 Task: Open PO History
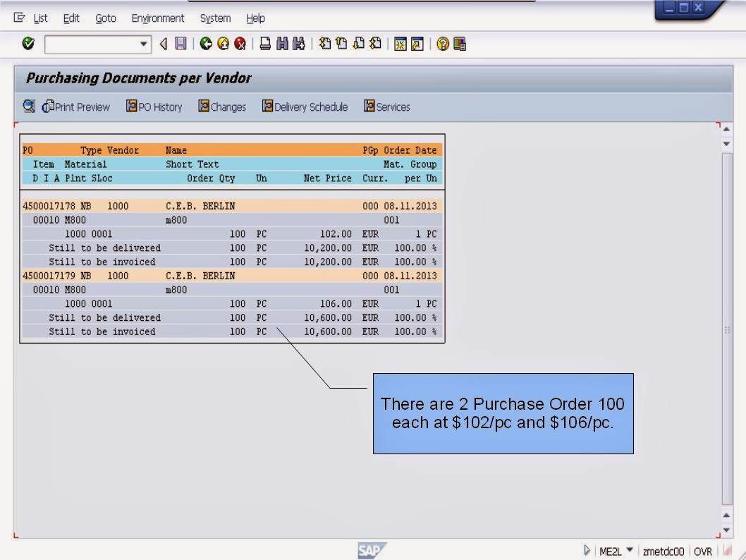tap(154, 106)
